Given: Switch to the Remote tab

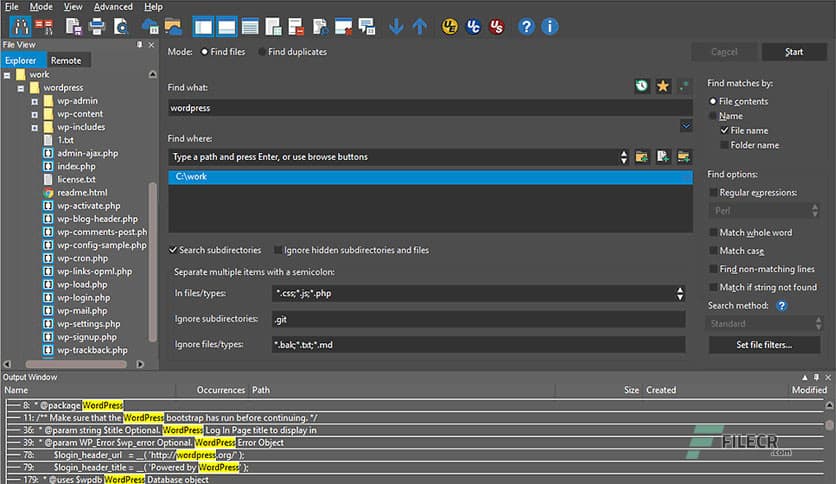Looking at the screenshot, I should [66, 60].
